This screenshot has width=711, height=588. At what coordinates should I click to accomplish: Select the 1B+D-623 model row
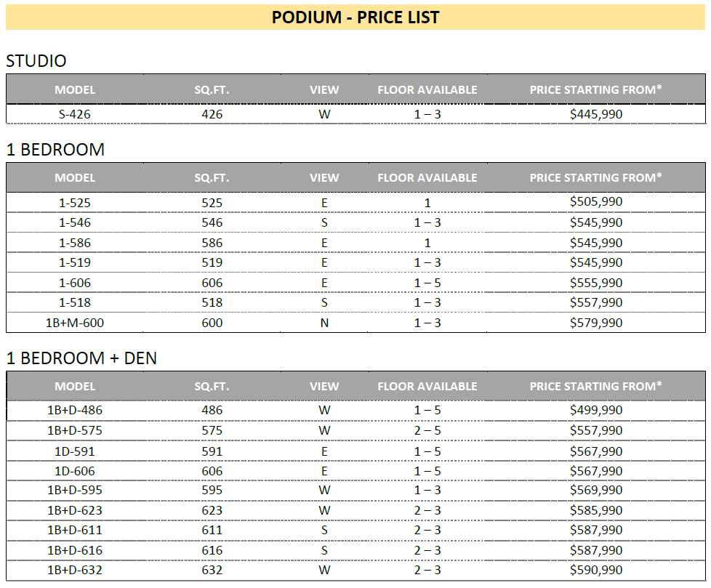click(x=356, y=510)
